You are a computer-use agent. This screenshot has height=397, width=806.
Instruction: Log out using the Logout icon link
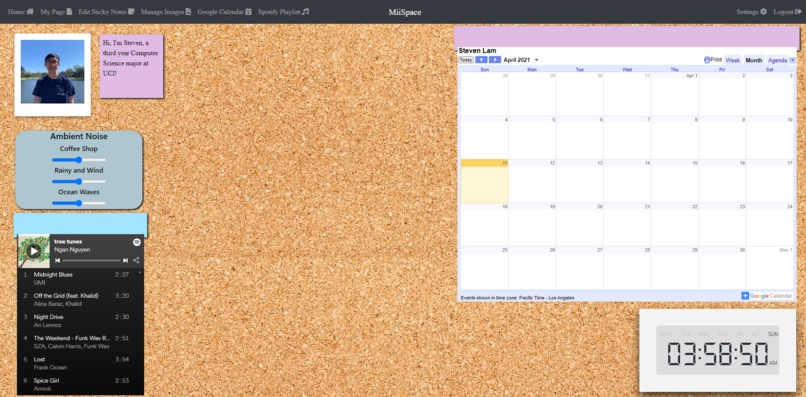(x=787, y=11)
